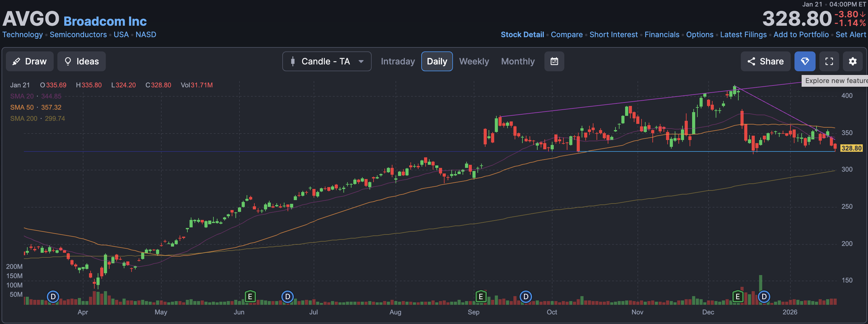
Task: Click the dividend marker in late June
Action: (288, 297)
